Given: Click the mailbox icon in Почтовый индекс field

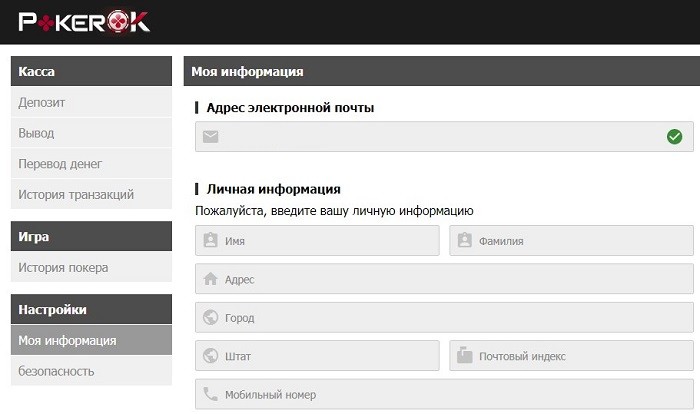Looking at the screenshot, I should pyautogui.click(x=464, y=355).
